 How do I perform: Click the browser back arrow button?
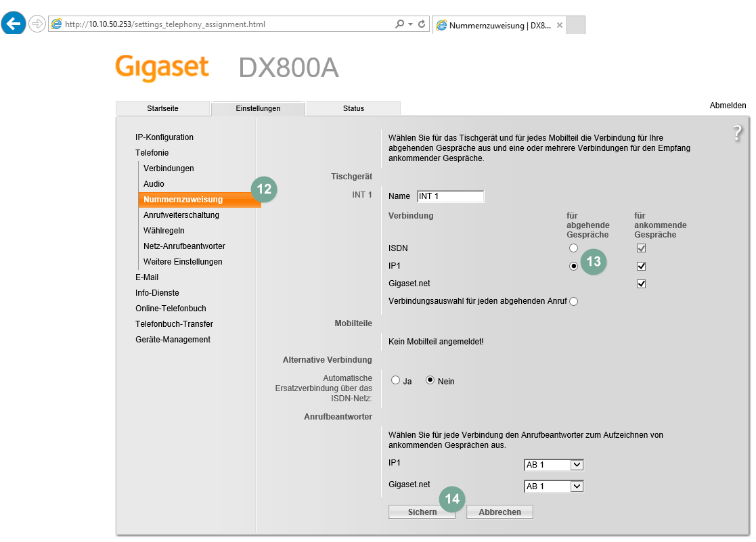pyautogui.click(x=14, y=24)
